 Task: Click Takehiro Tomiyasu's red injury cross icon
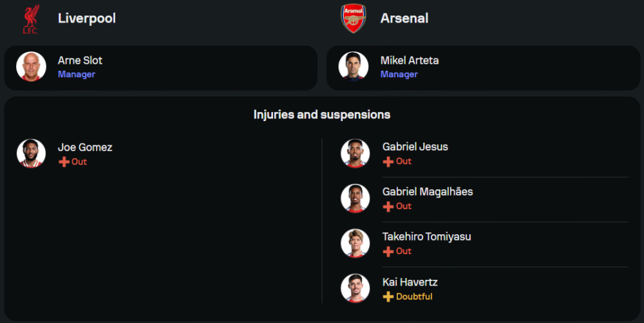pos(388,252)
